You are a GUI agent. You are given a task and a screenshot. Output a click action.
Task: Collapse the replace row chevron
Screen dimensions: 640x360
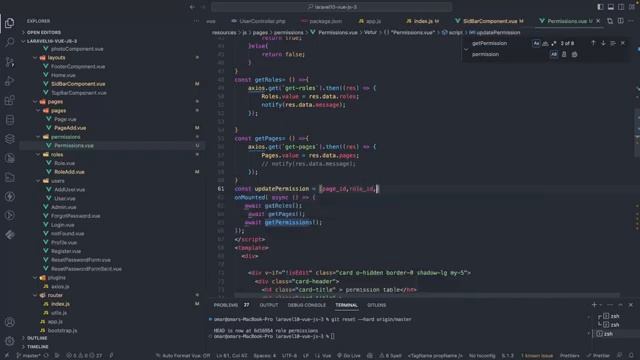466,49
